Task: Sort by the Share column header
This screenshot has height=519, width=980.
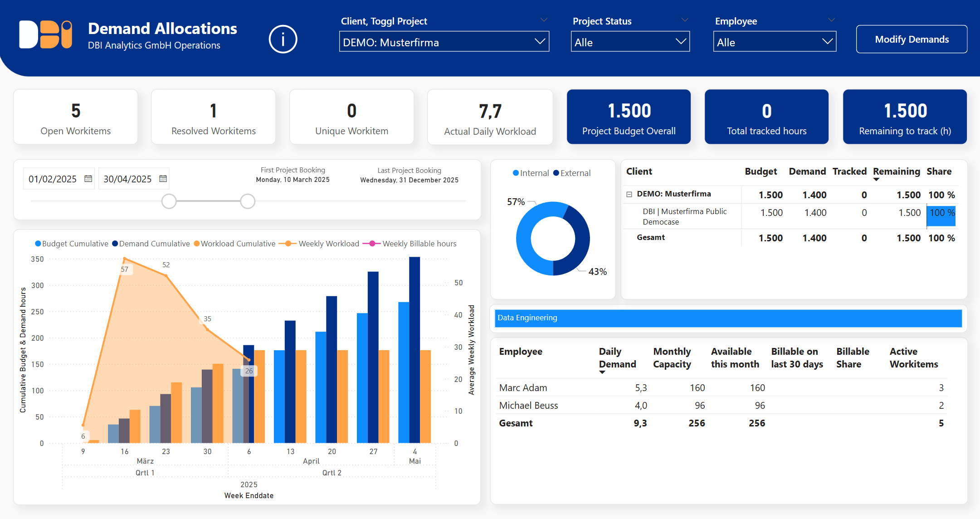Action: click(x=939, y=171)
